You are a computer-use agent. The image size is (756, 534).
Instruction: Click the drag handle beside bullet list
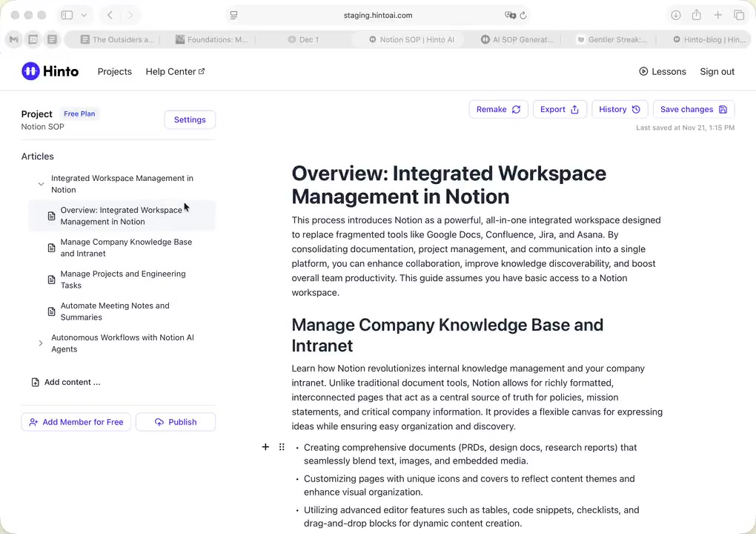pyautogui.click(x=282, y=446)
